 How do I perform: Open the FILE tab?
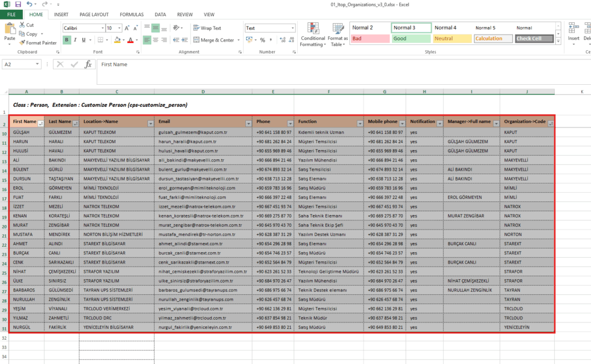(12, 14)
